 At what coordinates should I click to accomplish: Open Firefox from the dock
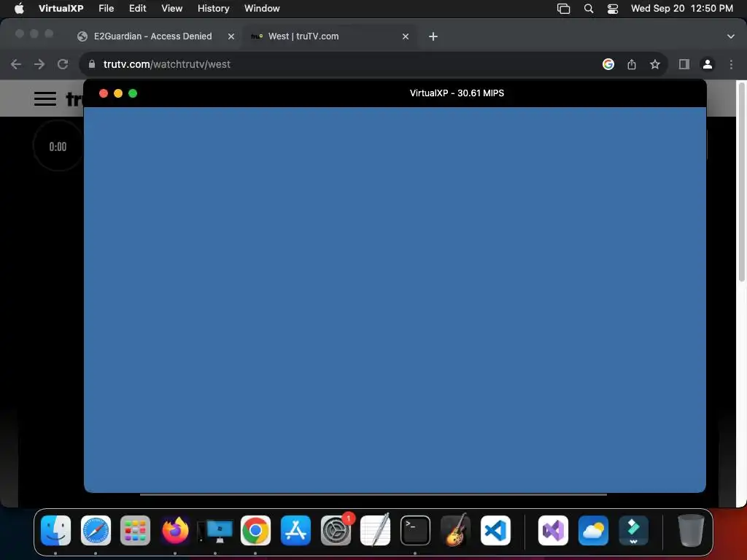pyautogui.click(x=175, y=530)
